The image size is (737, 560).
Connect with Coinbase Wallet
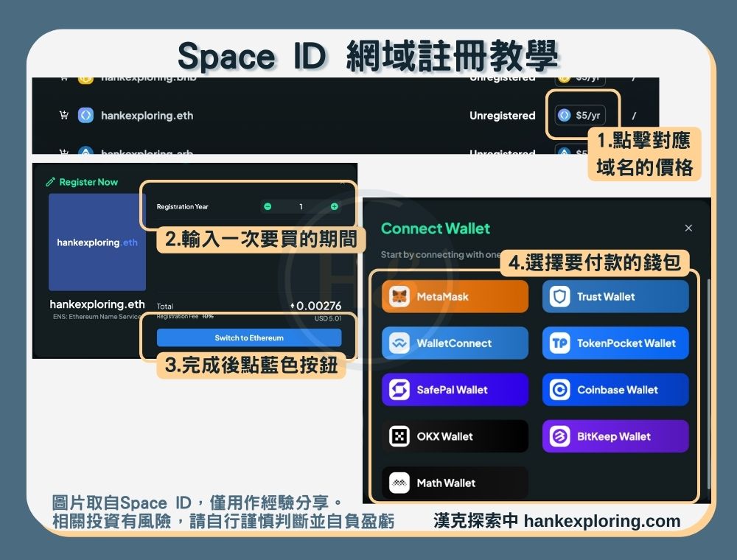pyautogui.click(x=615, y=390)
